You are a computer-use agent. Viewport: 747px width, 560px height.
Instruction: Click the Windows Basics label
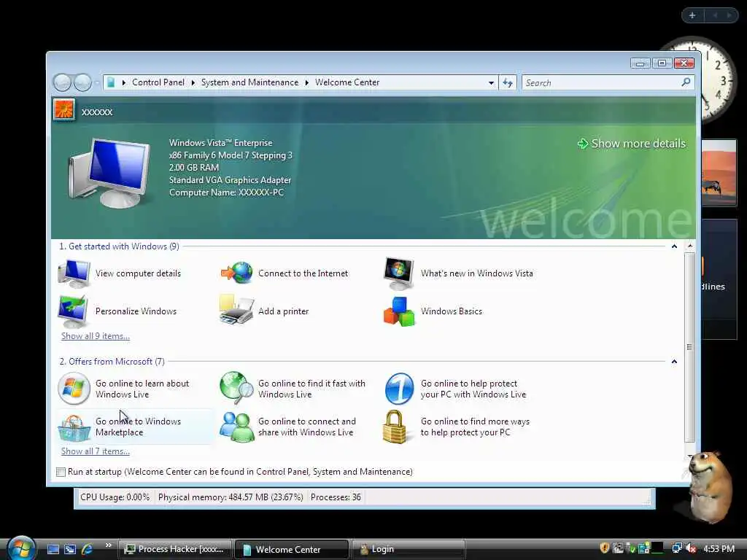pyautogui.click(x=451, y=311)
